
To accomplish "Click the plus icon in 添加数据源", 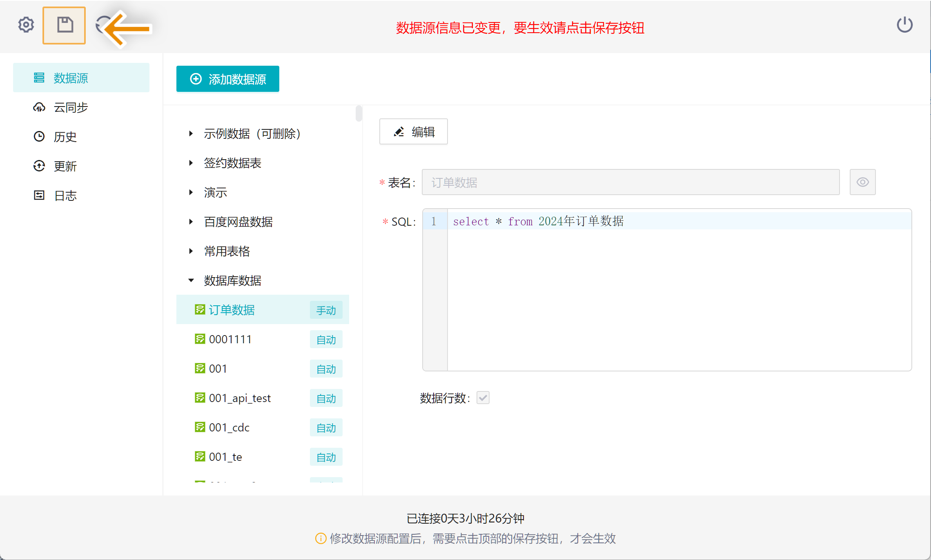I will click(196, 79).
